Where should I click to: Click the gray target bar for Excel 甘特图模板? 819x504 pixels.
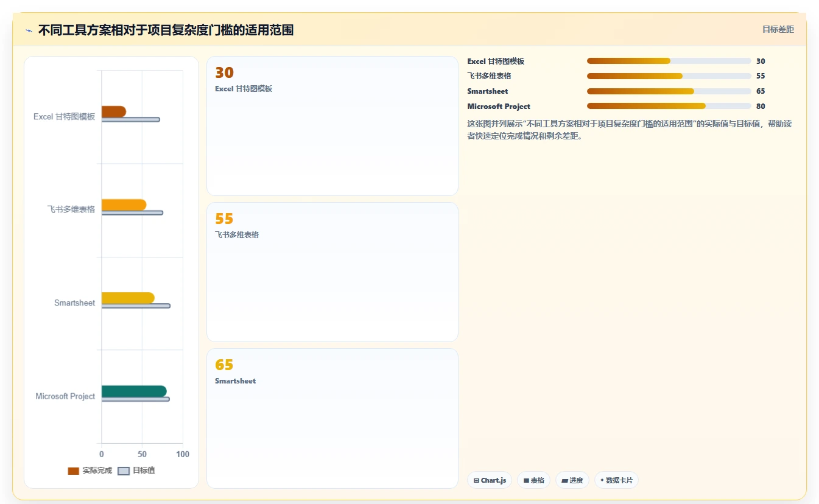[130, 119]
